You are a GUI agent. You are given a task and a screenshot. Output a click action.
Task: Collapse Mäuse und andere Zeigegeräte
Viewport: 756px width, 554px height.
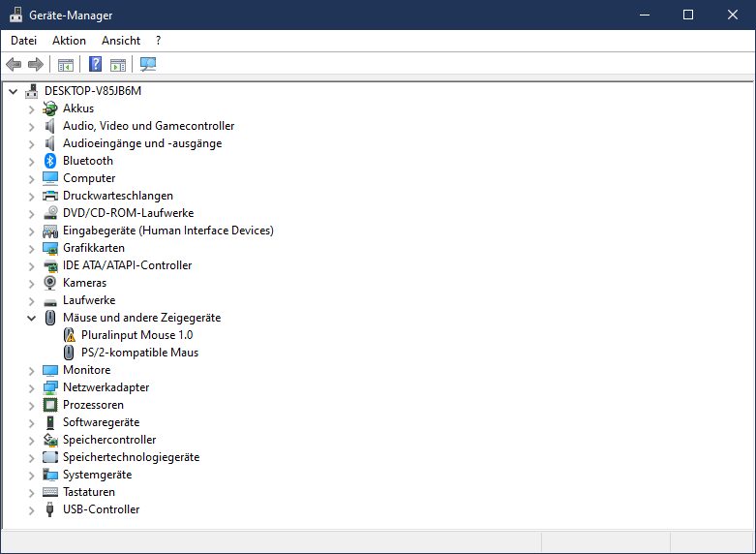pos(31,318)
